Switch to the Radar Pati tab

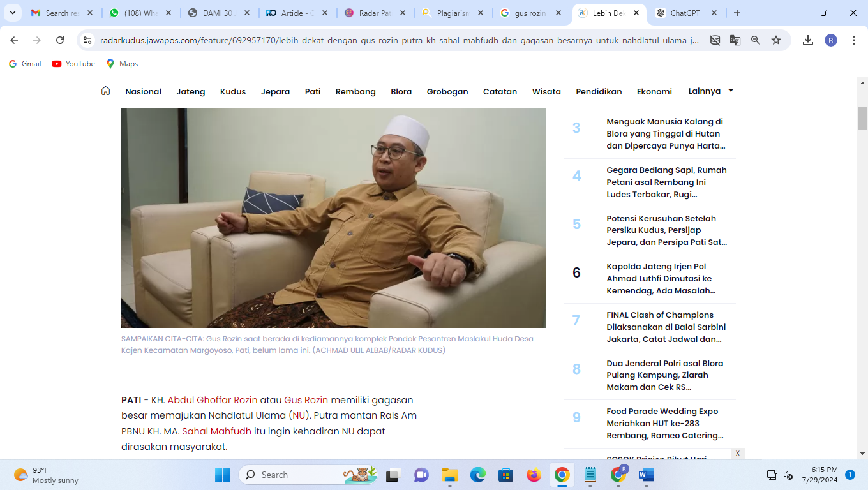pos(376,13)
